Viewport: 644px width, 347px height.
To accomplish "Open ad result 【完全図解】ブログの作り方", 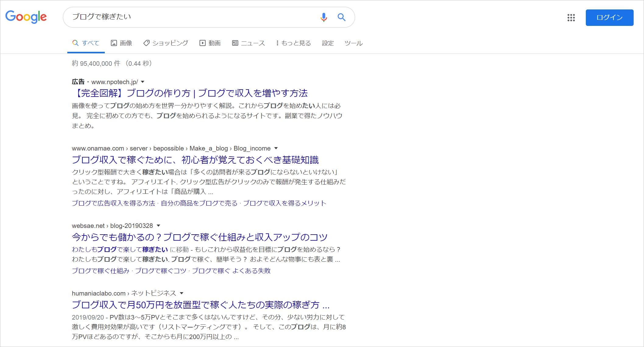I will 190,93.
